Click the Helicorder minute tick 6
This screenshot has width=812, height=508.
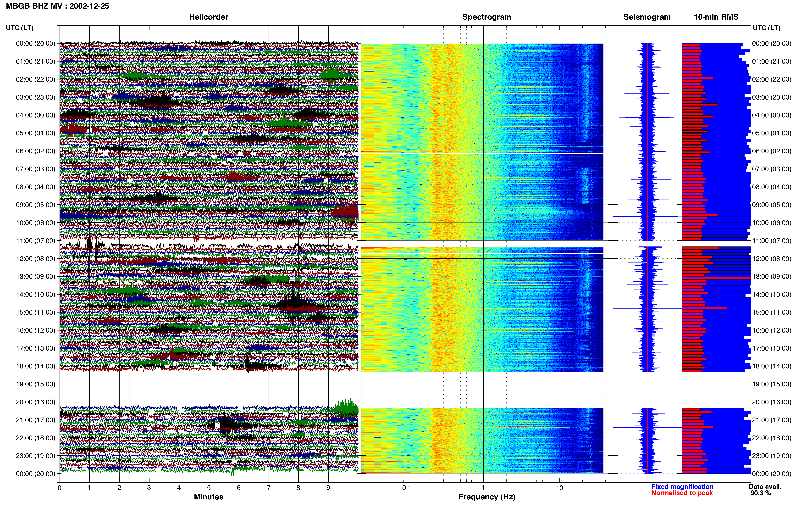coord(239,488)
